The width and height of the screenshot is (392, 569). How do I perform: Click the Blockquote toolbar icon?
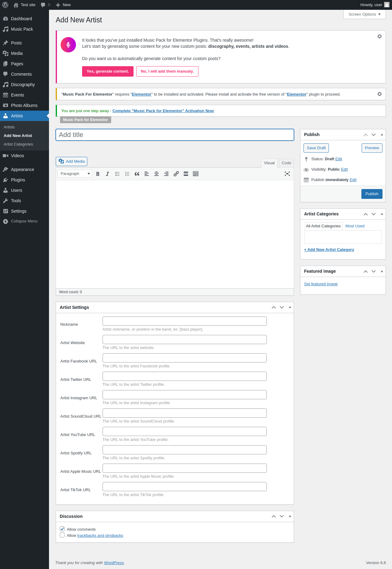coord(137,174)
